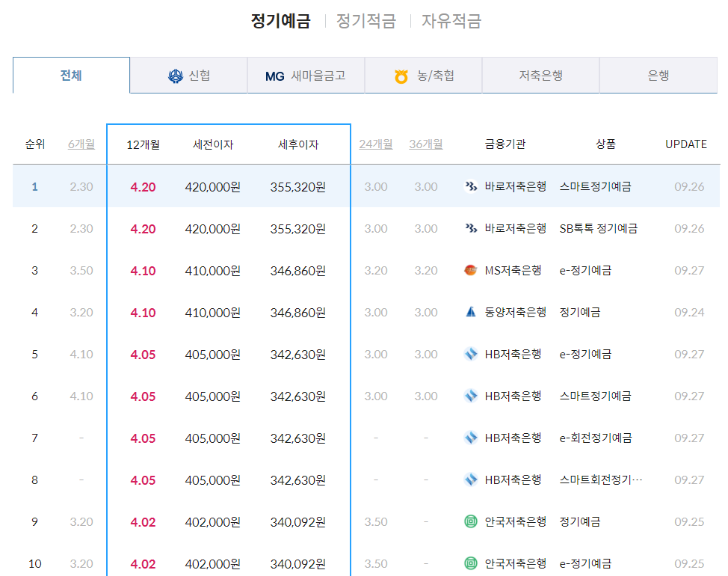This screenshot has width=728, height=576.
Task: Click MS저축은행 institution name
Action: [513, 270]
